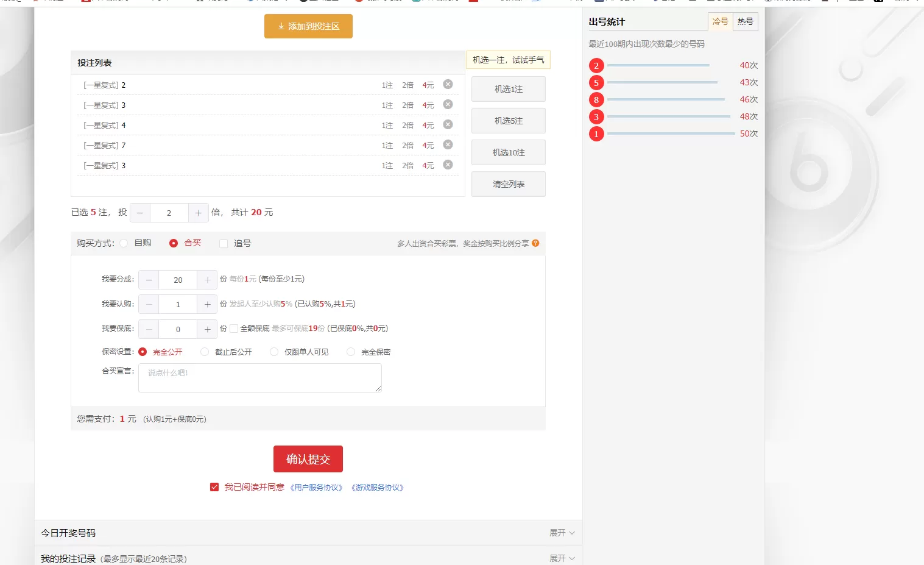Viewport: 924px width, 565px height.
Task: Expand the 今日开奖号码 section
Action: (561, 532)
